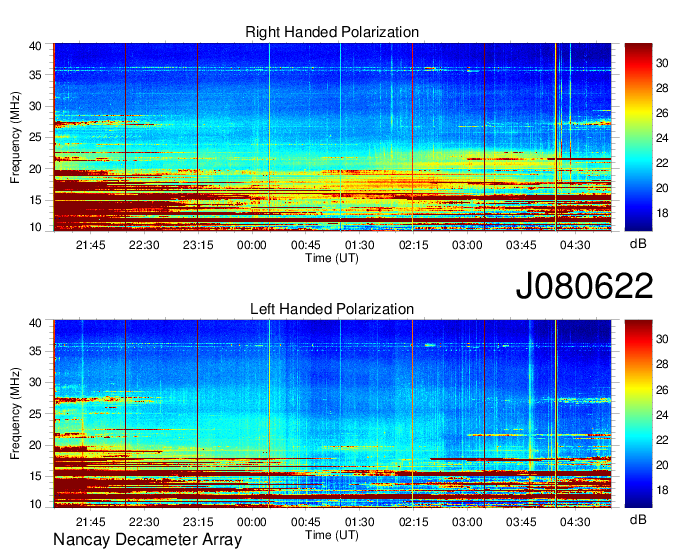Viewport: 680px width, 552px height.
Task: Click the '35' frequency tick of Left Handed plot
Action: (x=35, y=351)
